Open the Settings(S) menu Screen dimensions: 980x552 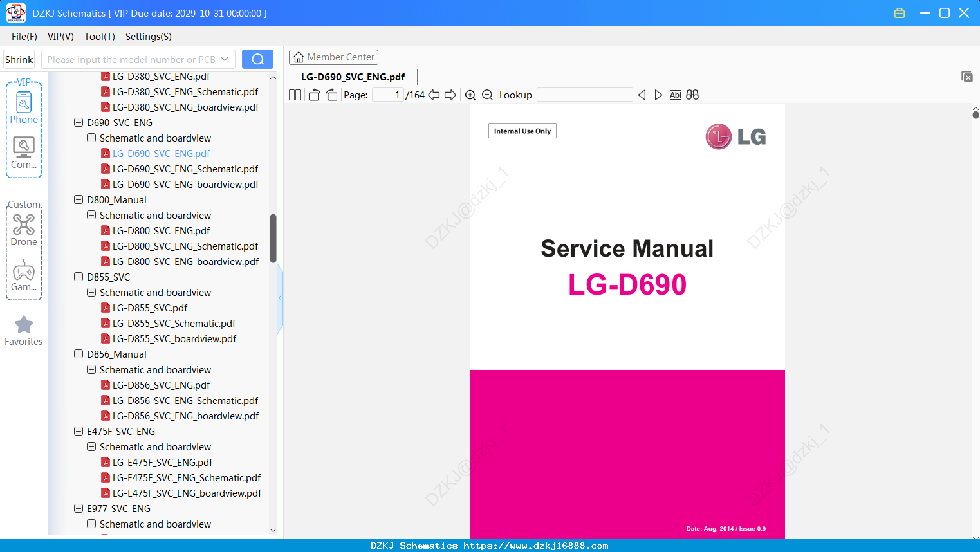149,37
